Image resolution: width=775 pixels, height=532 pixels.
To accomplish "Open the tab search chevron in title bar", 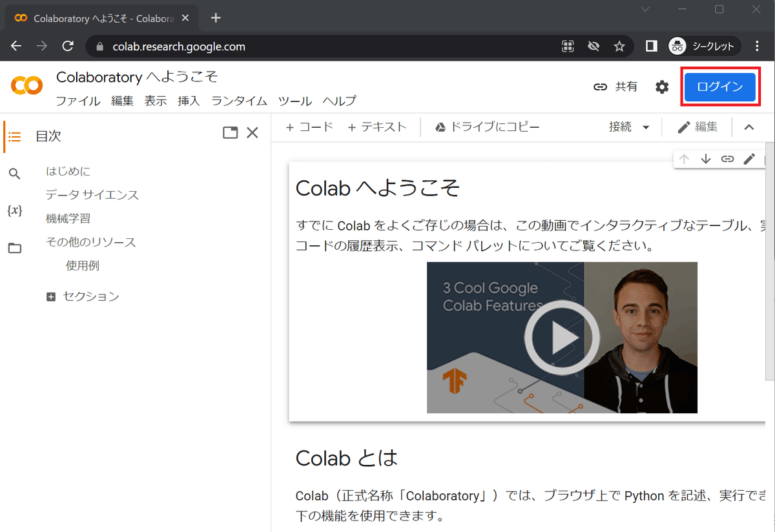I will pos(646,9).
